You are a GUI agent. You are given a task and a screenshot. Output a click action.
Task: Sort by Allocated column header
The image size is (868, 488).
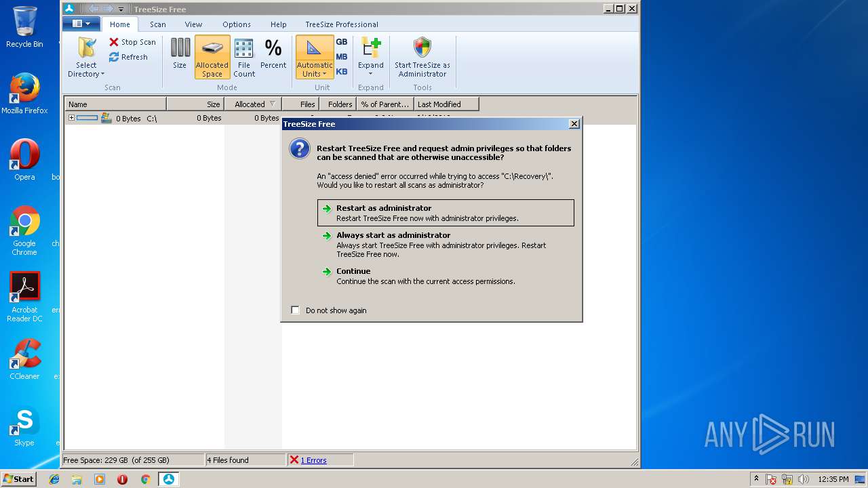point(253,104)
